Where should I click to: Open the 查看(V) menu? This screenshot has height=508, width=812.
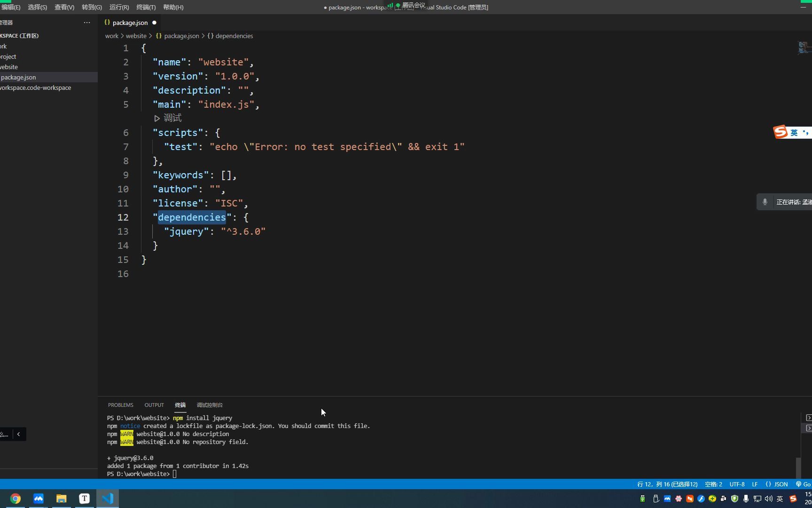click(64, 7)
